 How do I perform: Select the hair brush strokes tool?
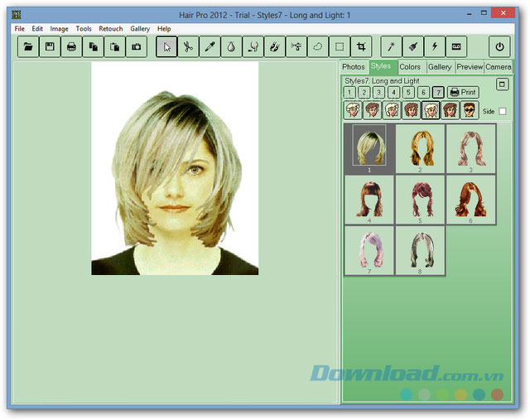point(274,46)
